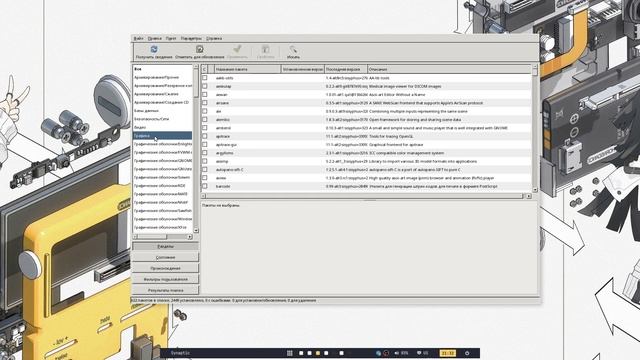The height and width of the screenshot is (360, 640).
Task: Click the package list scroll-down arrow
Action: pos(535,190)
